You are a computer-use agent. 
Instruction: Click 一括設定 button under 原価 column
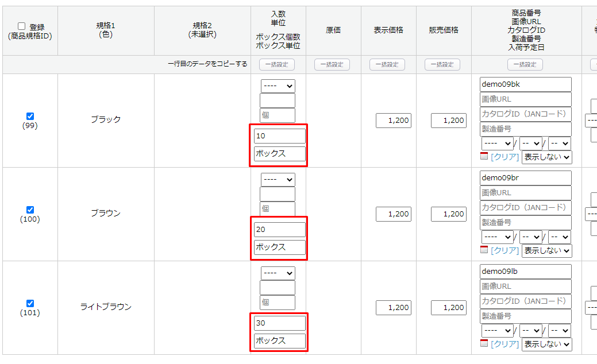coord(332,65)
